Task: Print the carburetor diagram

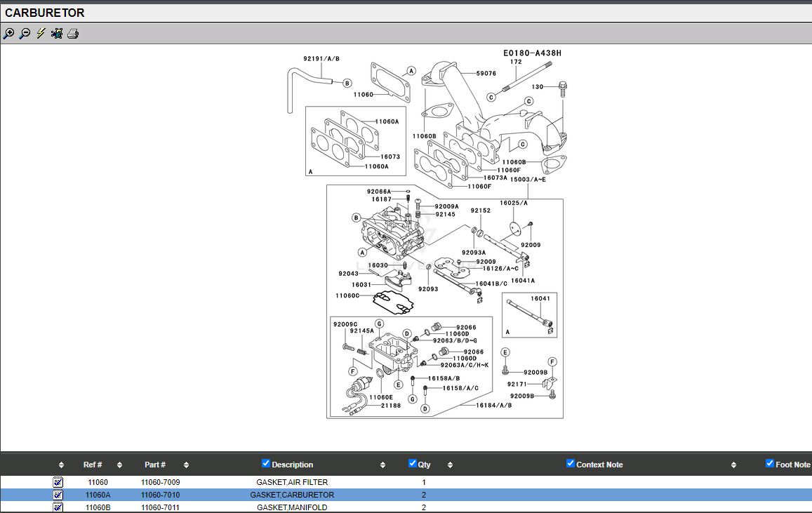Action: (73, 34)
